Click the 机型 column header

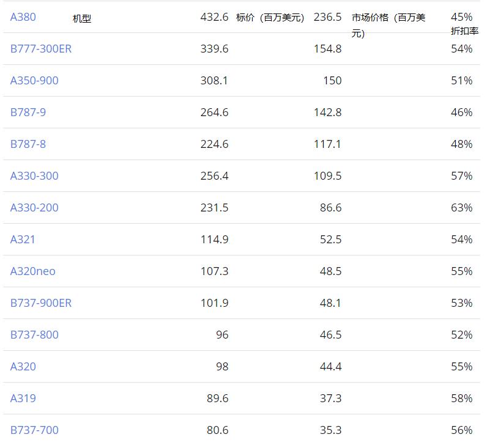82,18
